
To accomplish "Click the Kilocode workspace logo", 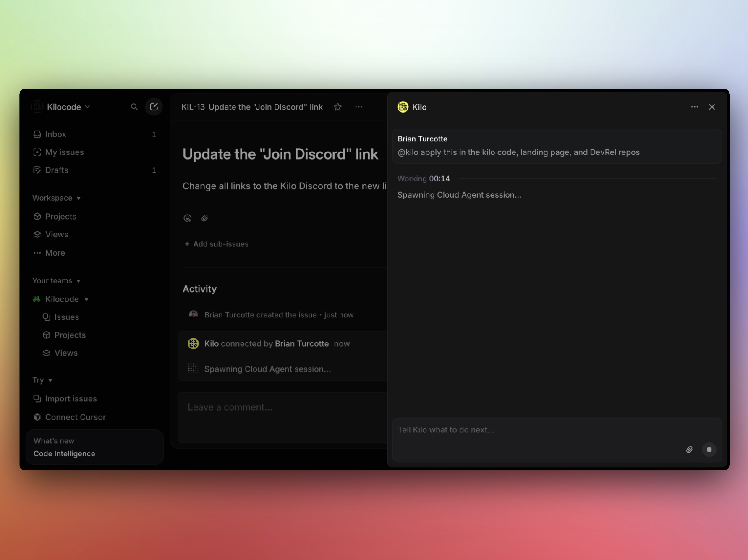I will (37, 107).
